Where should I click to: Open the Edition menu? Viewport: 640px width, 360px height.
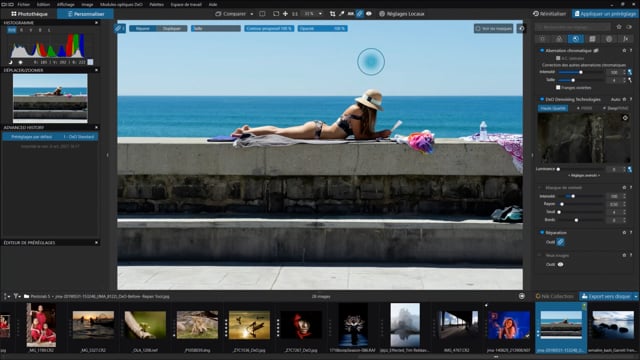43,4
